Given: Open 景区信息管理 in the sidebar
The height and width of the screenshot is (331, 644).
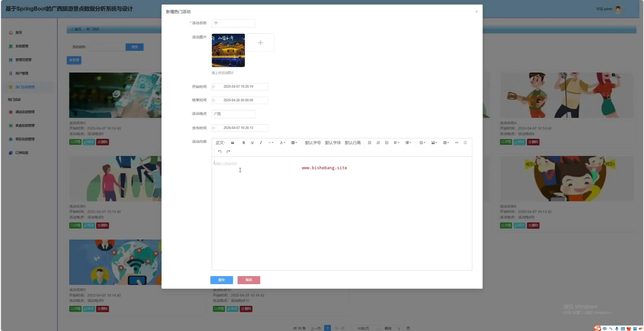Looking at the screenshot, I should coord(25,139).
